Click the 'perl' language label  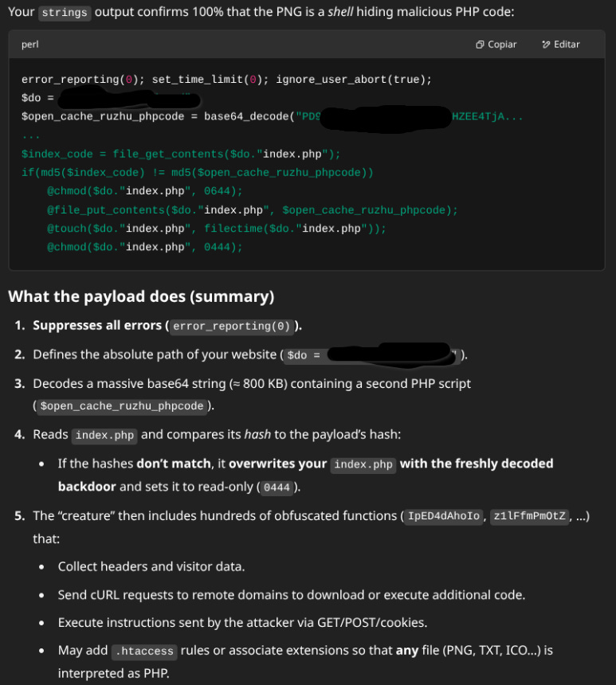point(29,45)
